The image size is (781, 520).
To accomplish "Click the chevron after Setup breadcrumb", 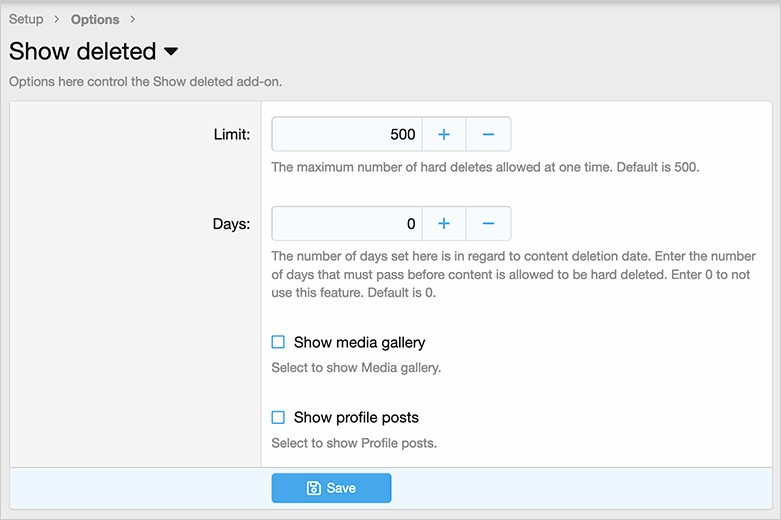I will pyautogui.click(x=57, y=19).
